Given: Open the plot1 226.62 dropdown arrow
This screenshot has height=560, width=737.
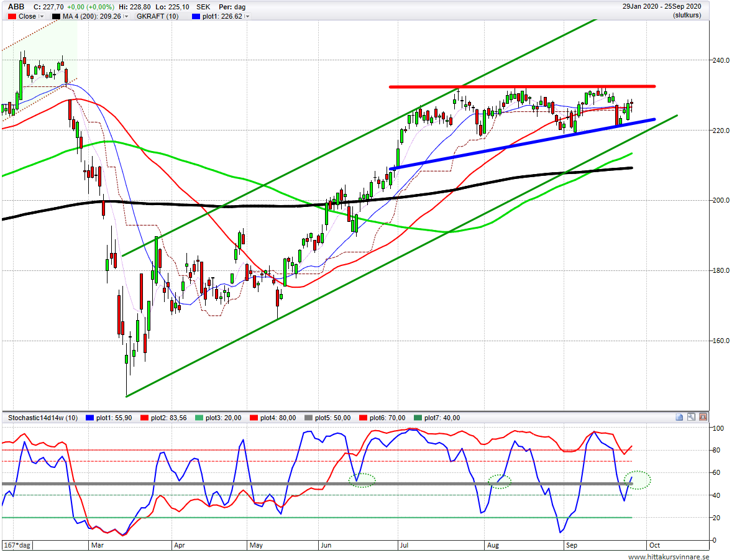Looking at the screenshot, I should (x=247, y=16).
